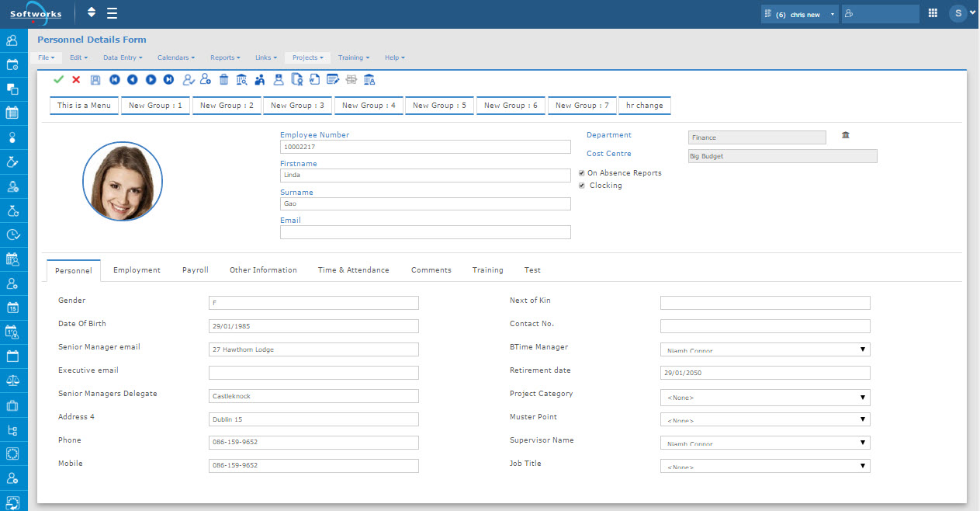Open the apps grid in header
The image size is (980, 511).
(933, 13)
